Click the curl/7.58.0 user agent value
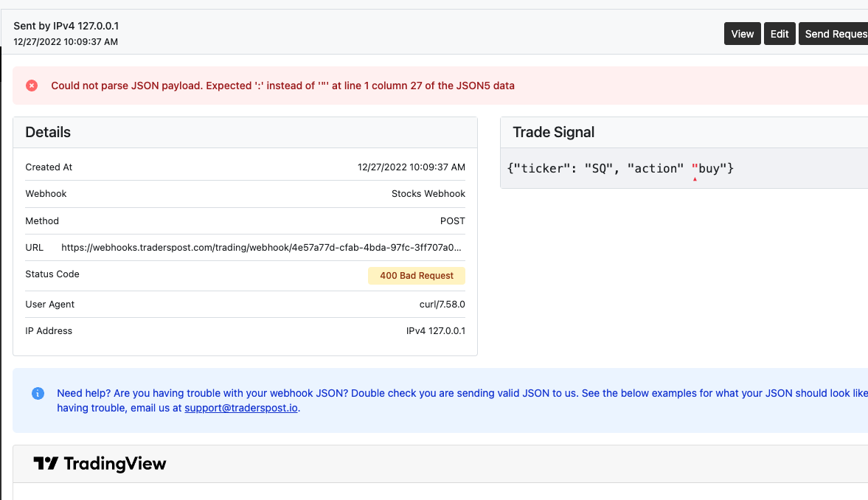The image size is (868, 500). click(x=442, y=305)
